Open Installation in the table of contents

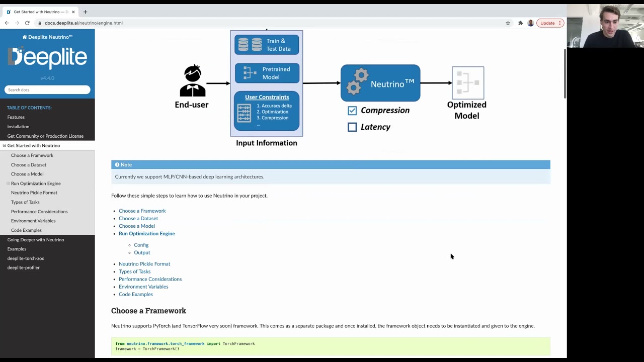click(18, 127)
